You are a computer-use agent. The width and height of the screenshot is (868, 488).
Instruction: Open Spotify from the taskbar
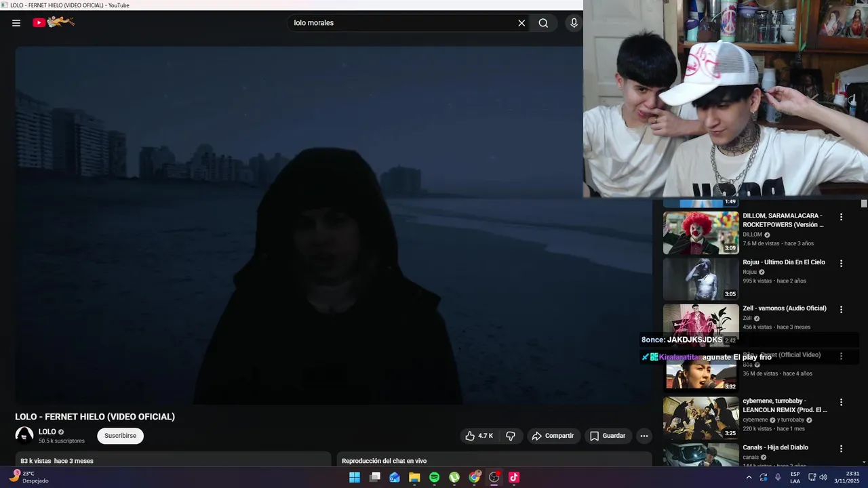435,477
